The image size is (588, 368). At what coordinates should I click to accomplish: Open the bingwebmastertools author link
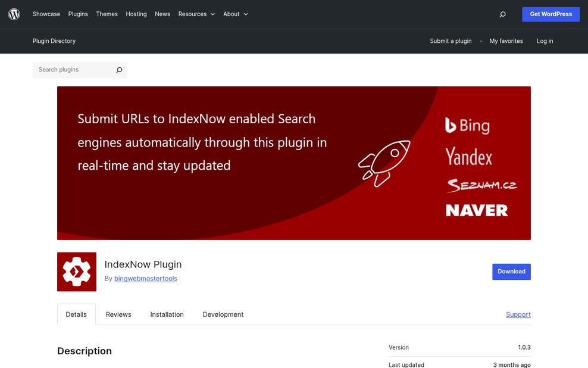[x=145, y=278]
